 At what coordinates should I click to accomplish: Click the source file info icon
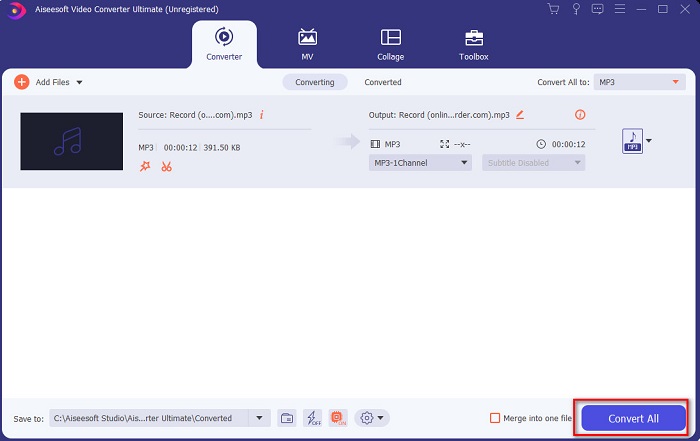tap(261, 115)
